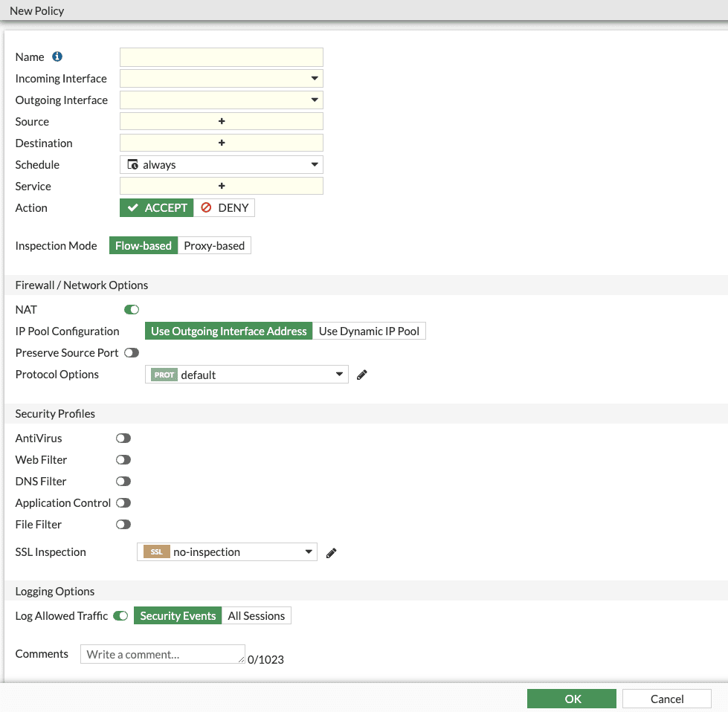Viewport: 728px width, 712px height.
Task: Edit Protocol Options using the pencil icon
Action: tap(362, 375)
